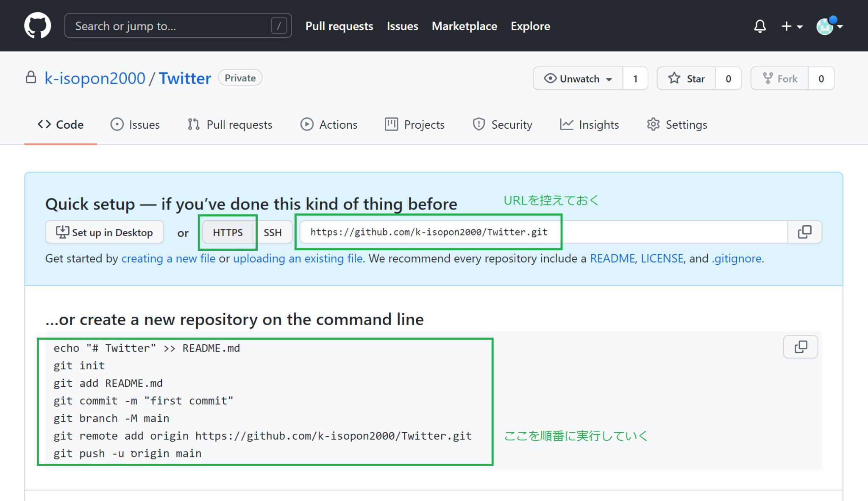Open the user avatar menu
Viewport: 868px width, 501px height.
point(829,26)
